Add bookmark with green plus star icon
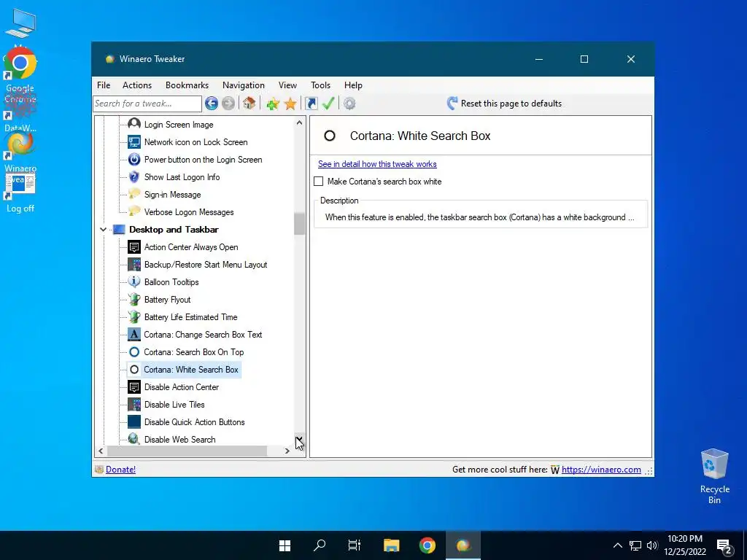 [x=273, y=104]
